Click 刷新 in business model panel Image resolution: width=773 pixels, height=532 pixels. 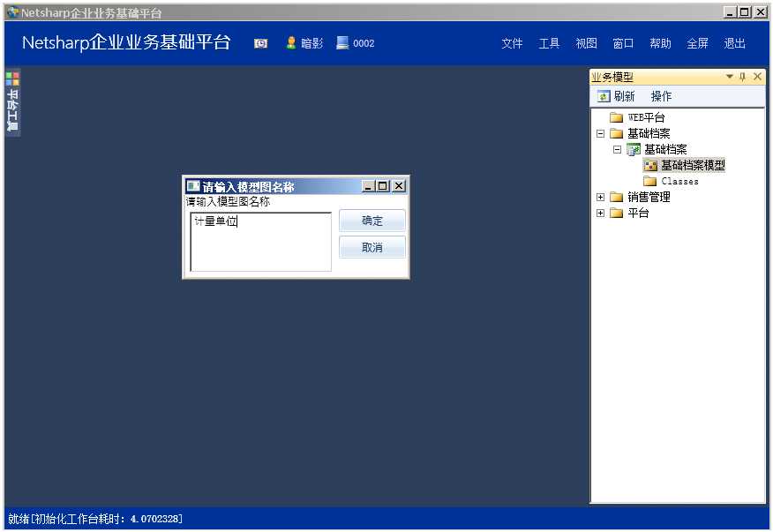624,96
